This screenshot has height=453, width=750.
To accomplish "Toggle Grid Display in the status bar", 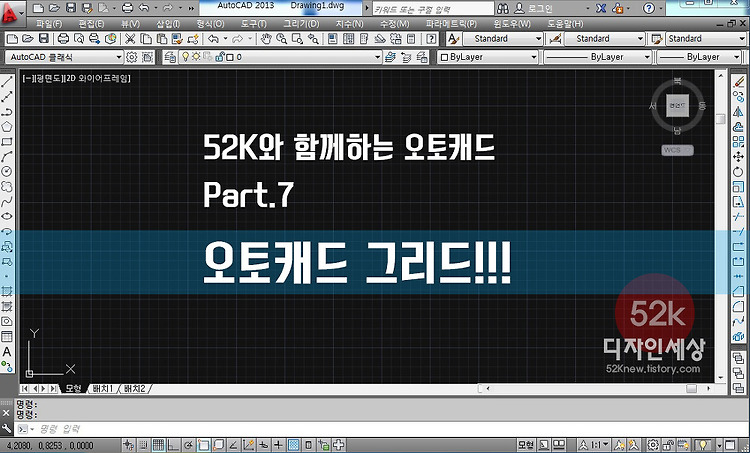I will 158,445.
